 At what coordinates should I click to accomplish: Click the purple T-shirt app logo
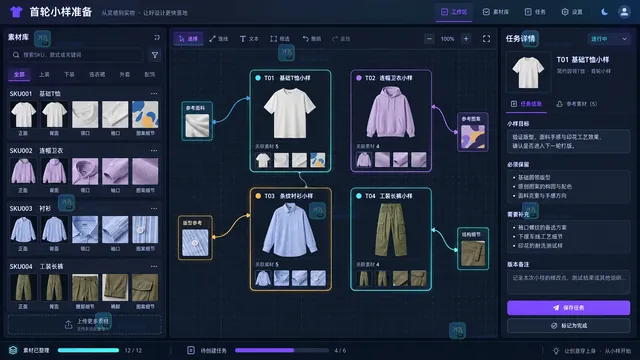click(x=16, y=12)
